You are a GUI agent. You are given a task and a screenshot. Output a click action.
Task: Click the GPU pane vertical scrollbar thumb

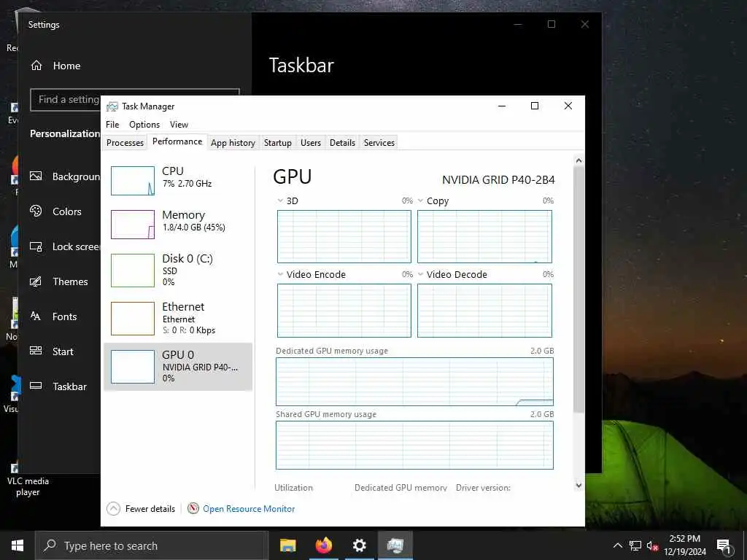click(578, 289)
